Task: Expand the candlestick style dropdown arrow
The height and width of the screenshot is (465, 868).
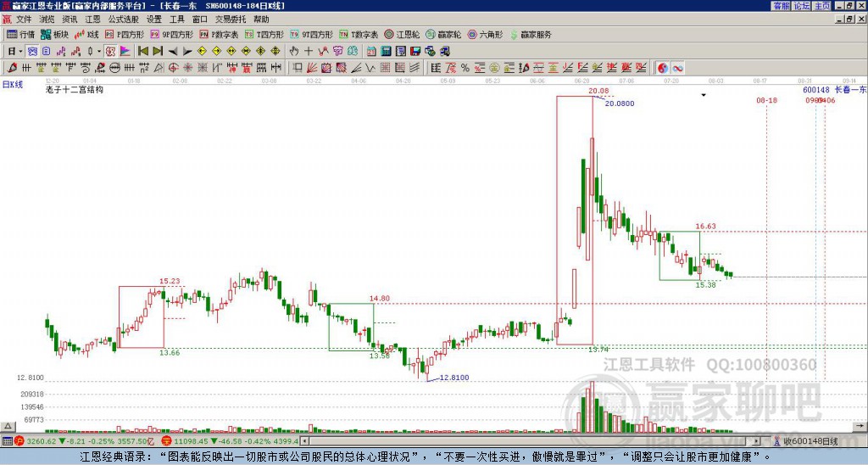Action: 99,51
